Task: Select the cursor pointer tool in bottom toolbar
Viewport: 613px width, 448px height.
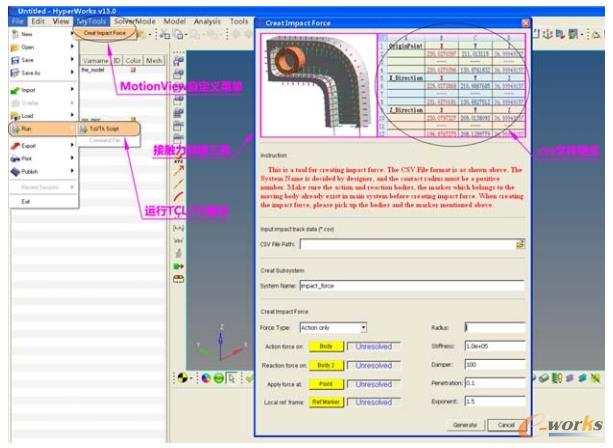Action: coord(232,378)
